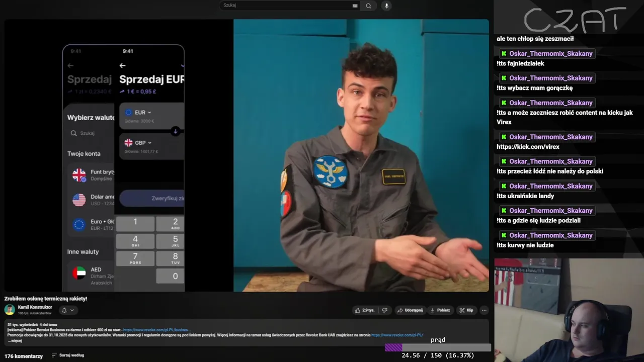Click the 176 komentarzy heading
Image resolution: width=644 pixels, height=362 pixels.
pos(24,356)
